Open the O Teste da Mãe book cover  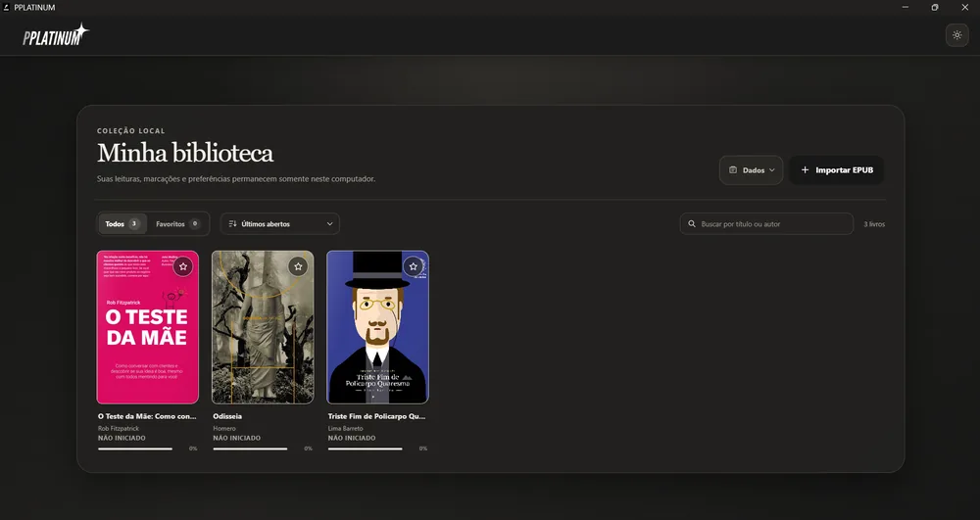[x=148, y=327]
